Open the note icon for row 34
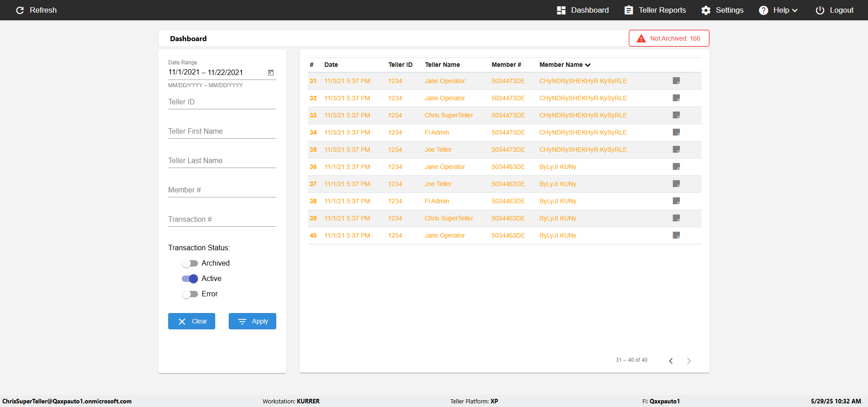Image resolution: width=868 pixels, height=407 pixels. click(x=676, y=132)
